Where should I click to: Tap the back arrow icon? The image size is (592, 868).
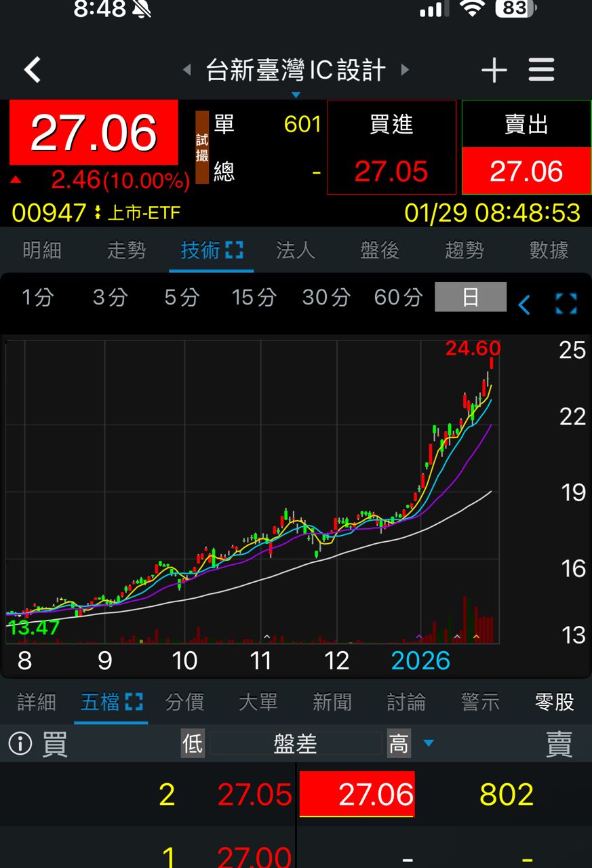(x=33, y=70)
